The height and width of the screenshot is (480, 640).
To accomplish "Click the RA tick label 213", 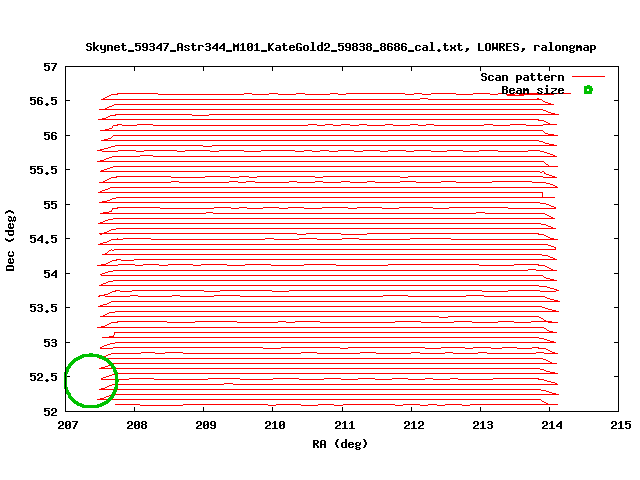I will tap(483, 425).
